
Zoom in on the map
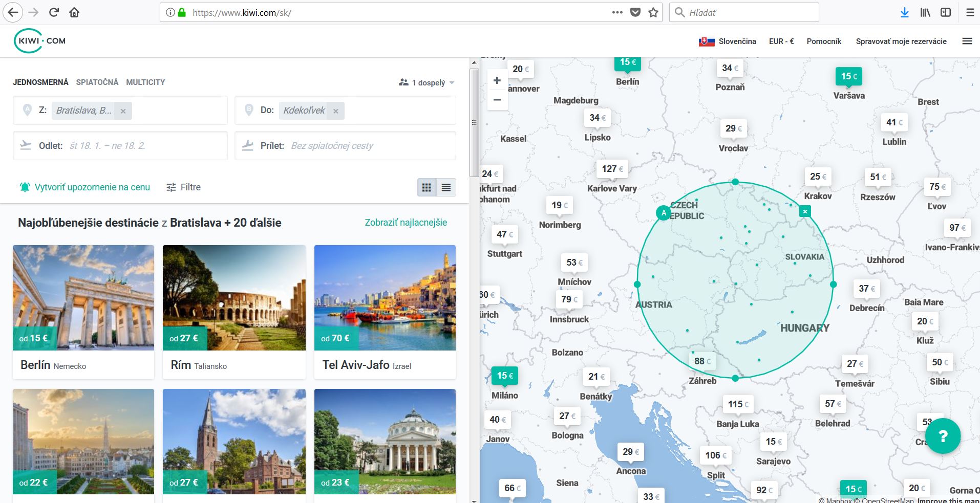pos(497,80)
